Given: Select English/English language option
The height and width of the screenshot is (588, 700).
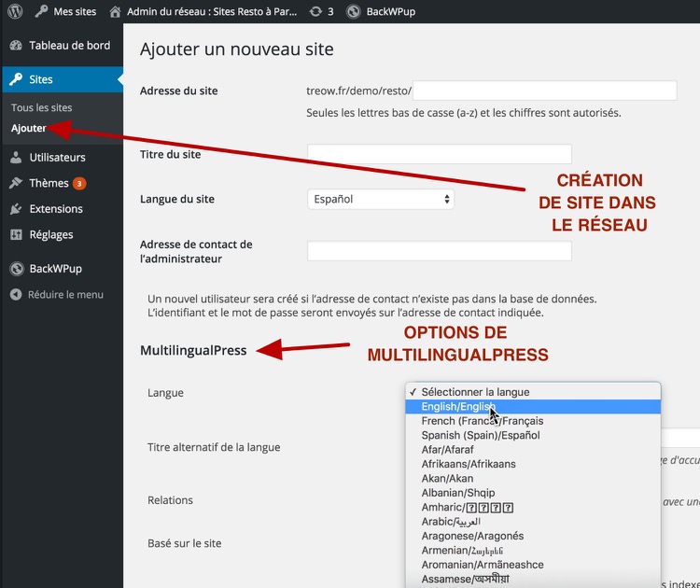Looking at the screenshot, I should (x=533, y=407).
